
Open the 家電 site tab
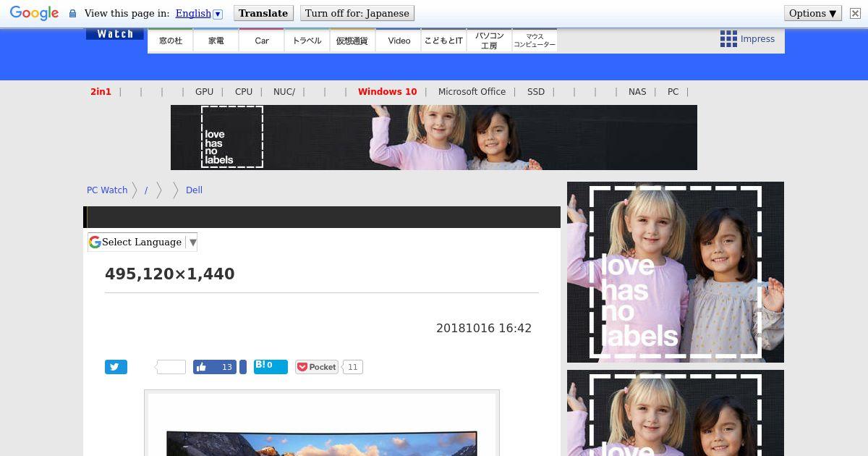point(216,41)
